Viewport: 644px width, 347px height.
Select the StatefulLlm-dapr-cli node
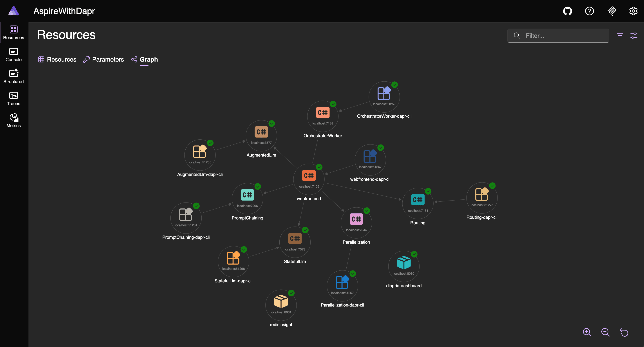click(x=233, y=262)
